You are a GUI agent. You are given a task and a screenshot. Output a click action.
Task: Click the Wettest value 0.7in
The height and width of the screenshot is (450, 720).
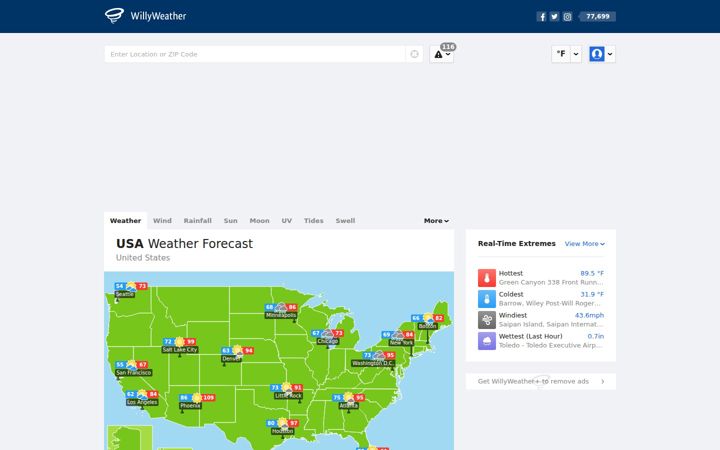[596, 337]
